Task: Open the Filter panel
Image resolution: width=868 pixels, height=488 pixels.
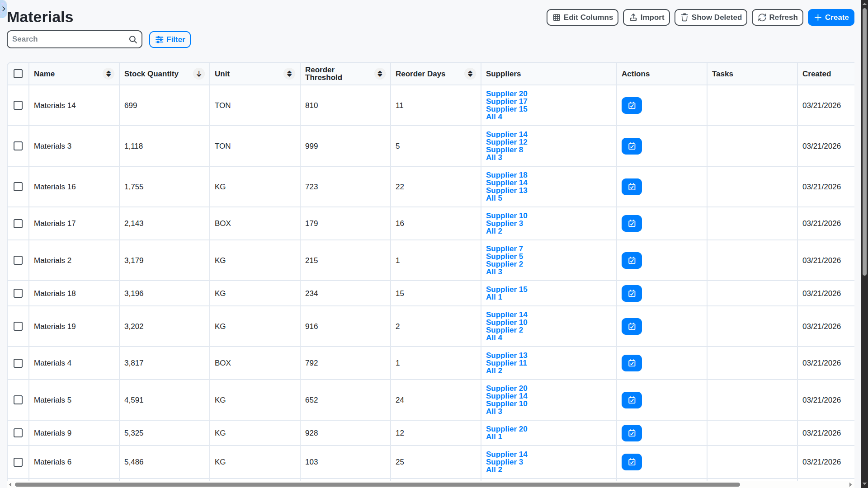Action: coord(170,39)
